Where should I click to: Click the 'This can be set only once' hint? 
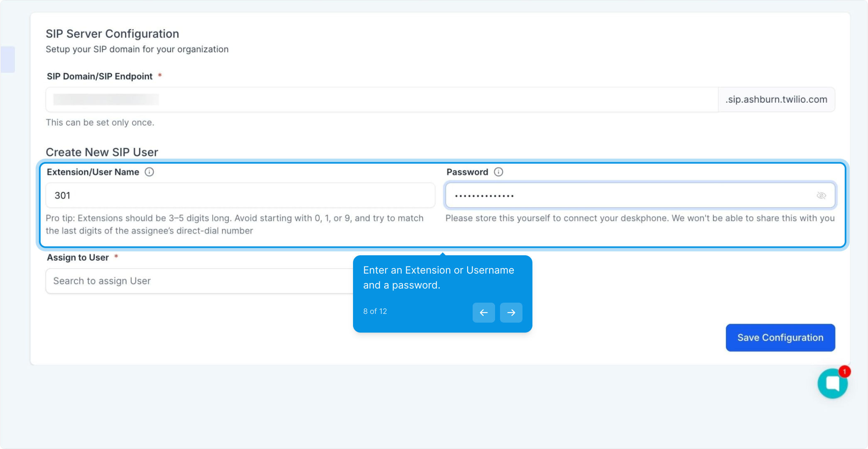coord(100,123)
